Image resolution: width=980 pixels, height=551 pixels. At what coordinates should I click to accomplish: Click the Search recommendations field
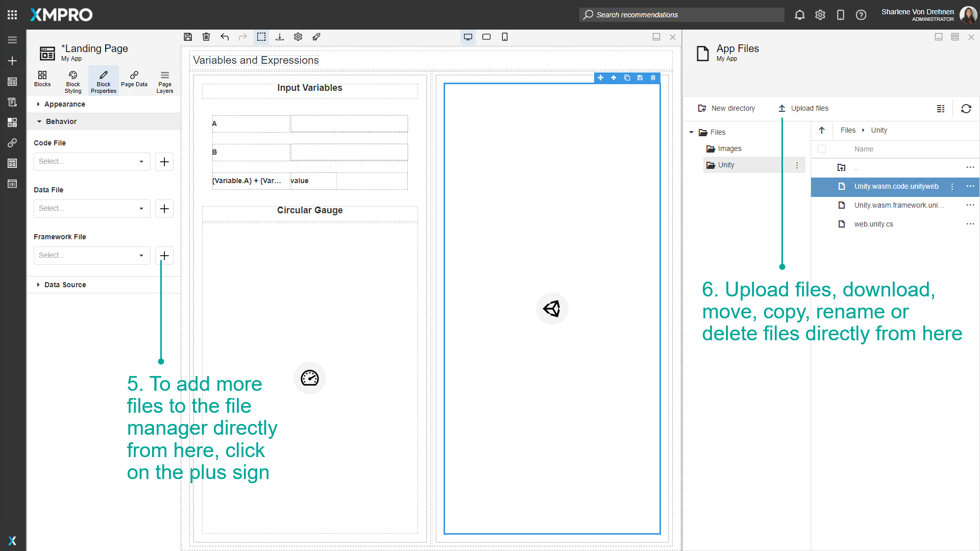(681, 15)
